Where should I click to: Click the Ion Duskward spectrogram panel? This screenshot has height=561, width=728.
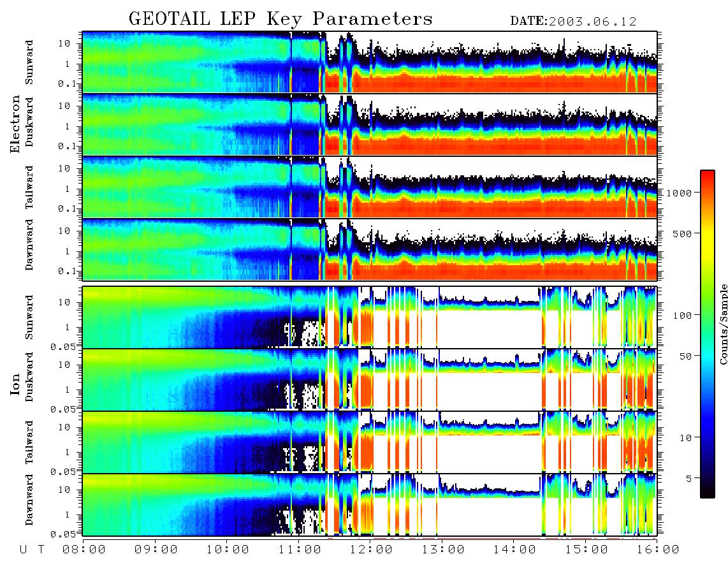pos(370,379)
